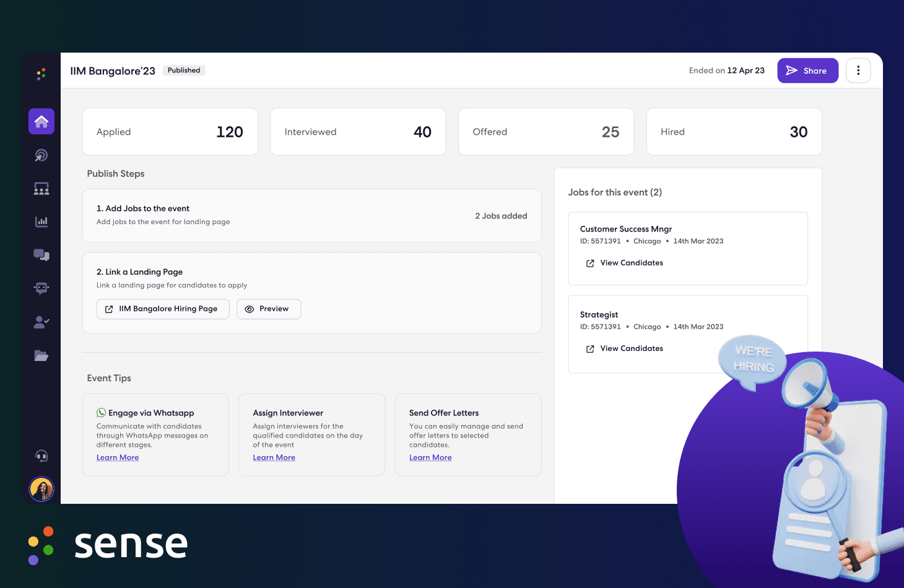Click Learn More under Engage via Whatsapp
The height and width of the screenshot is (588, 904).
point(118,457)
